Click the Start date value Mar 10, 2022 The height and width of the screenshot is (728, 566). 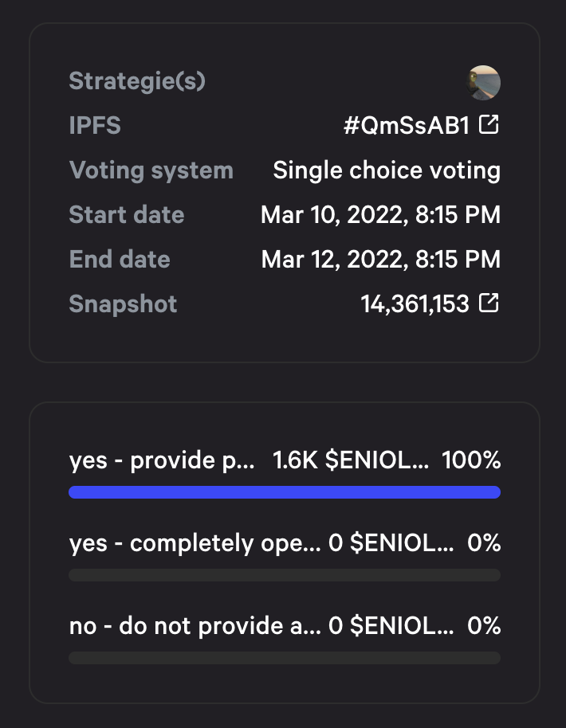click(380, 215)
